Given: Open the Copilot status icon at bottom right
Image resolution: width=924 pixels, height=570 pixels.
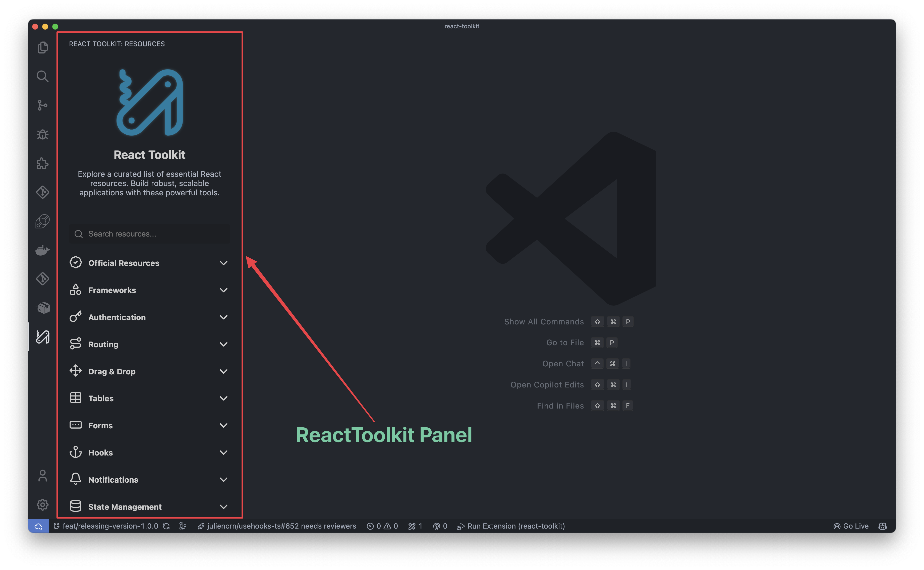Looking at the screenshot, I should click(x=883, y=526).
